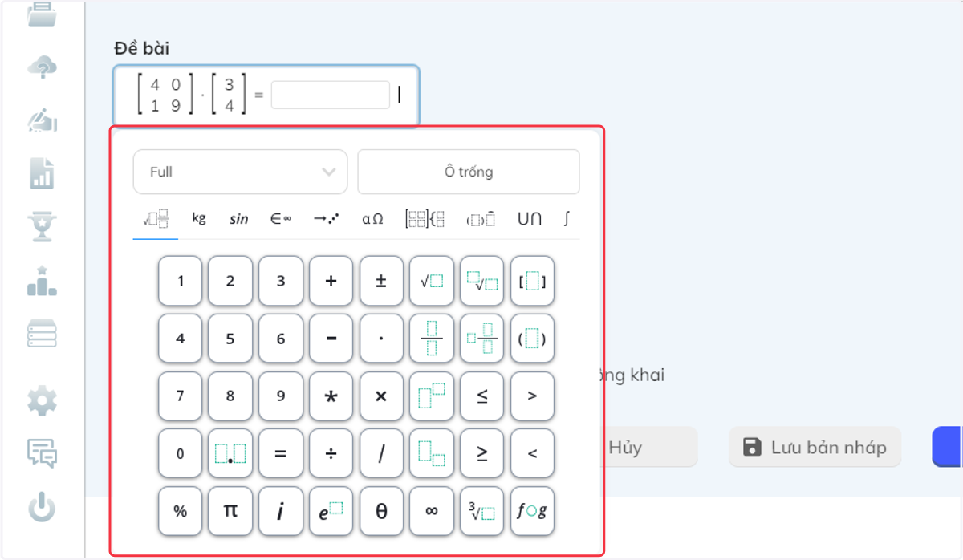The width and height of the screenshot is (963, 560).
Task: Insert the minus sign
Action: pos(331,339)
